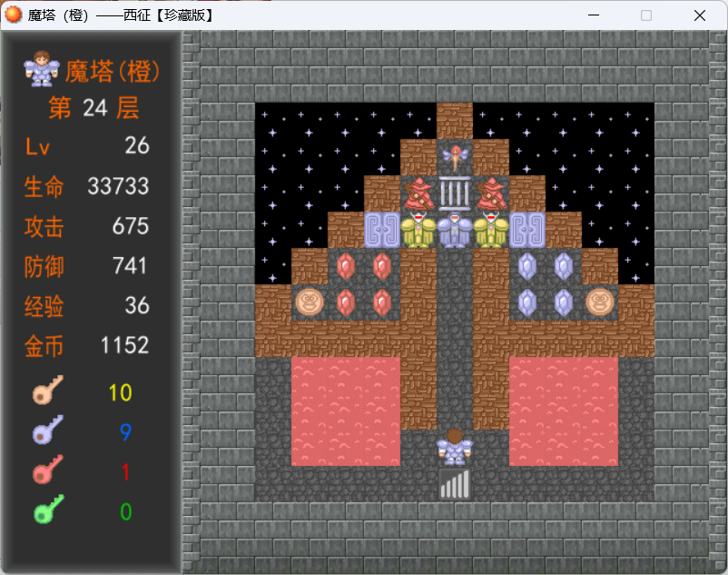The image size is (728, 575).
Task: Click the purple knight between gold guards
Action: [x=455, y=230]
